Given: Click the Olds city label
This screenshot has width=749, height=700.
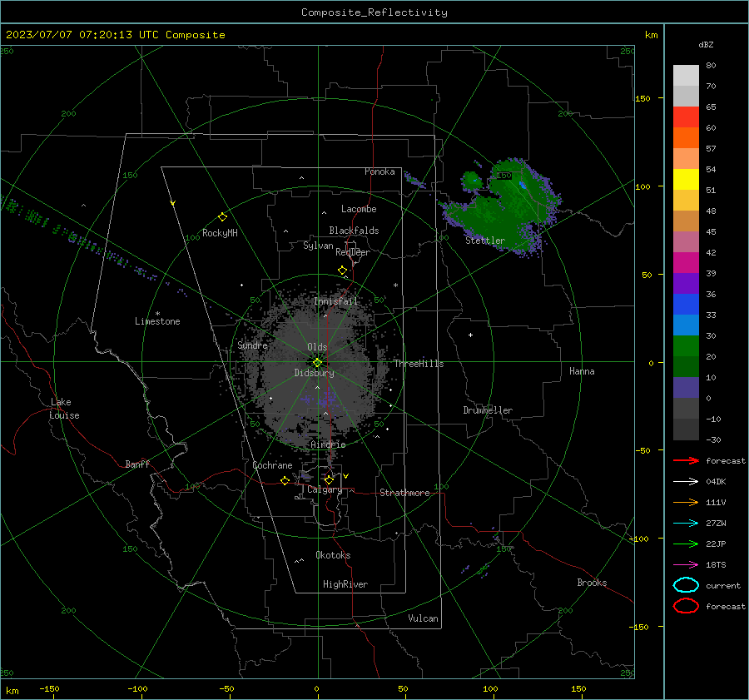Looking at the screenshot, I should point(317,347).
